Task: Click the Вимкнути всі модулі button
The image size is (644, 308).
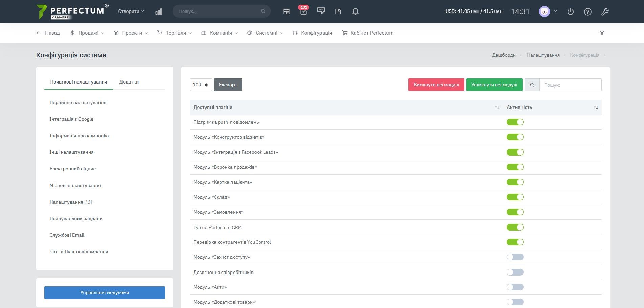Action: (436, 85)
